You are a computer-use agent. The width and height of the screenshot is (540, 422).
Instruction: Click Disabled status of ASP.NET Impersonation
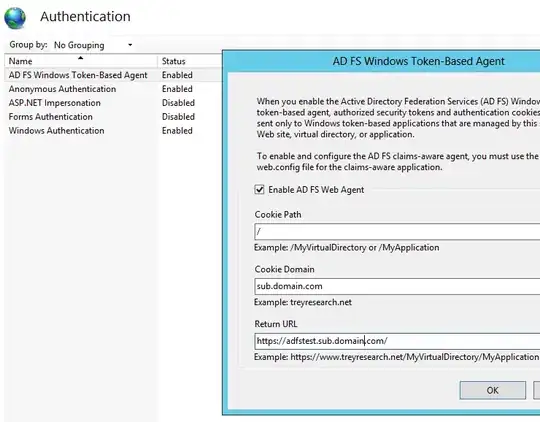[178, 103]
